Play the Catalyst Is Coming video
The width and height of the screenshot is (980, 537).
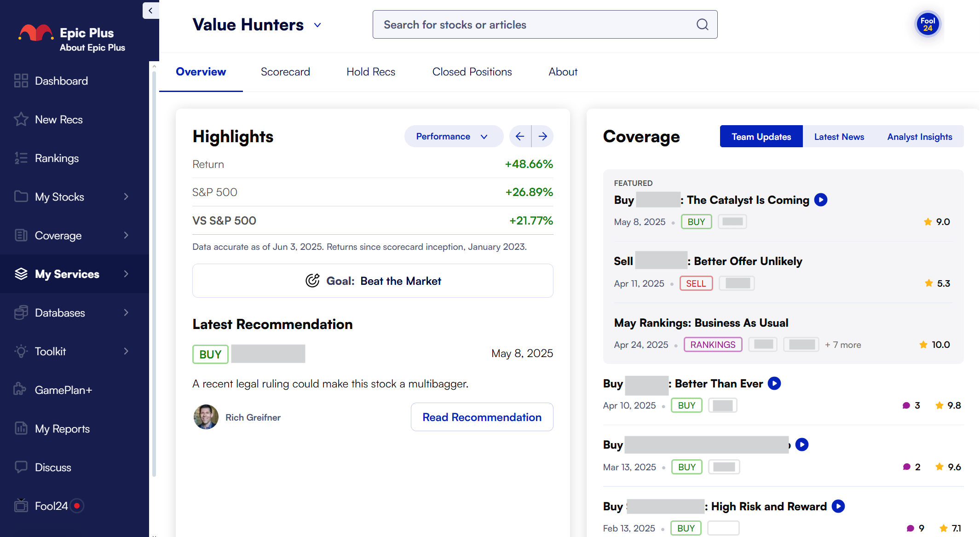tap(821, 200)
